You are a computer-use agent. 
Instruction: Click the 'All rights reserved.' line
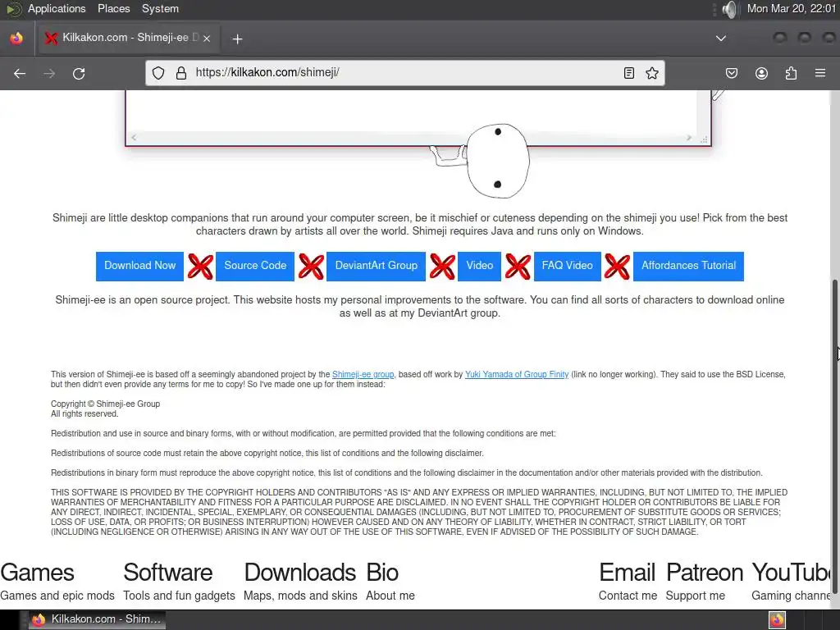(84, 414)
